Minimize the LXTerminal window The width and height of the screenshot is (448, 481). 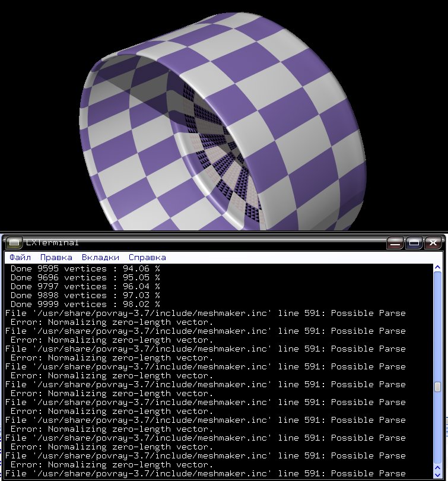click(395, 243)
